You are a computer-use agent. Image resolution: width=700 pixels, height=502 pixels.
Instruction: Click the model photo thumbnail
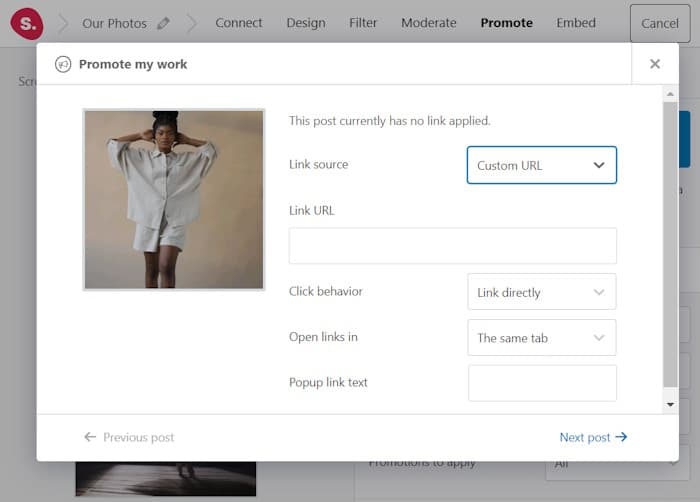(x=174, y=199)
